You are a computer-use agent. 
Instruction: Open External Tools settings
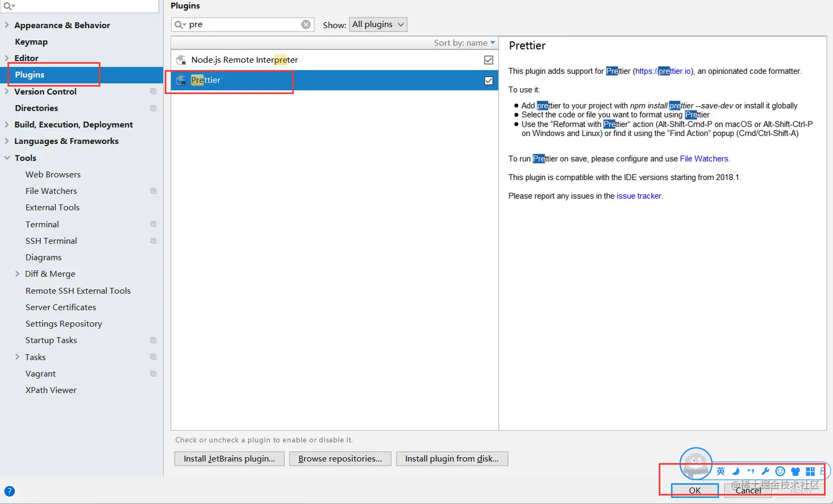point(52,208)
